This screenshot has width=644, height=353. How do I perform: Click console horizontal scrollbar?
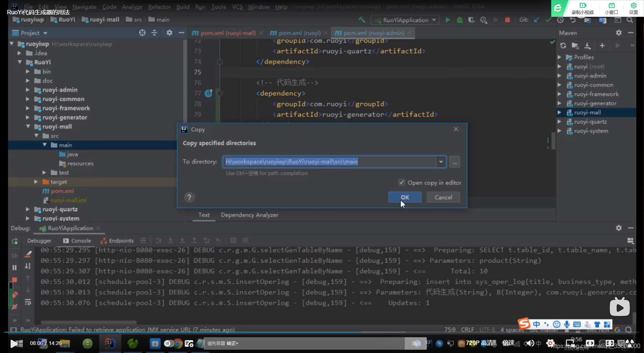tap(88, 323)
